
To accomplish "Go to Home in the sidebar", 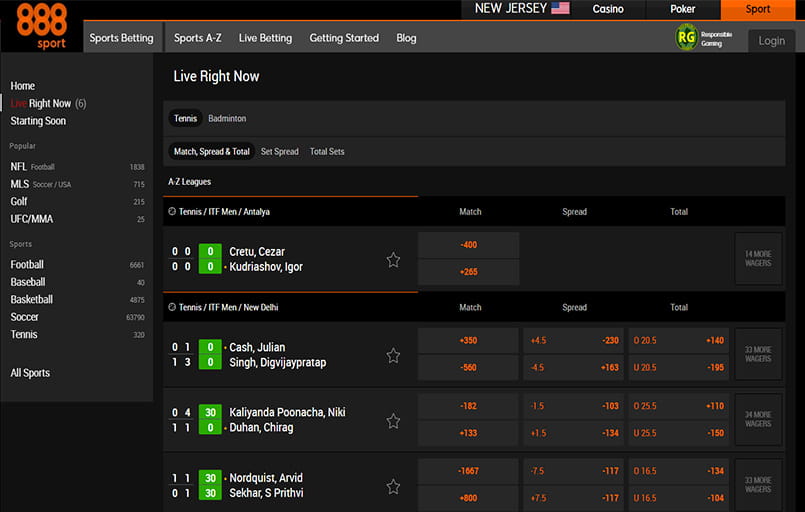I will coord(23,86).
